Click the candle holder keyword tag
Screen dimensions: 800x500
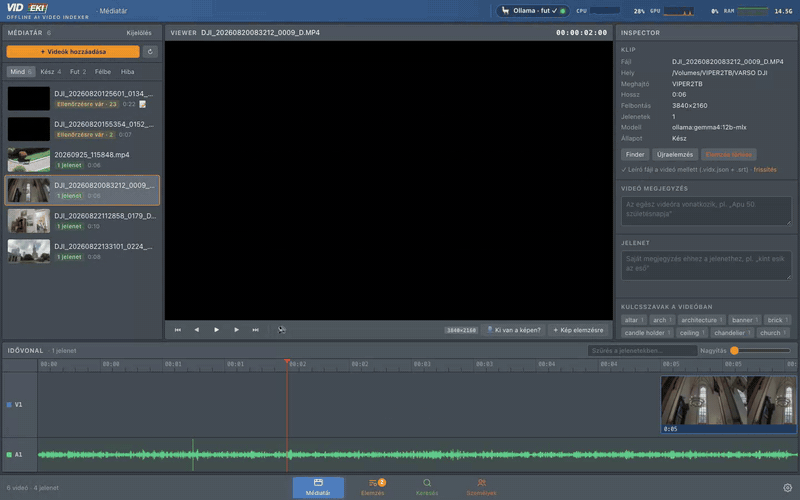(647, 333)
